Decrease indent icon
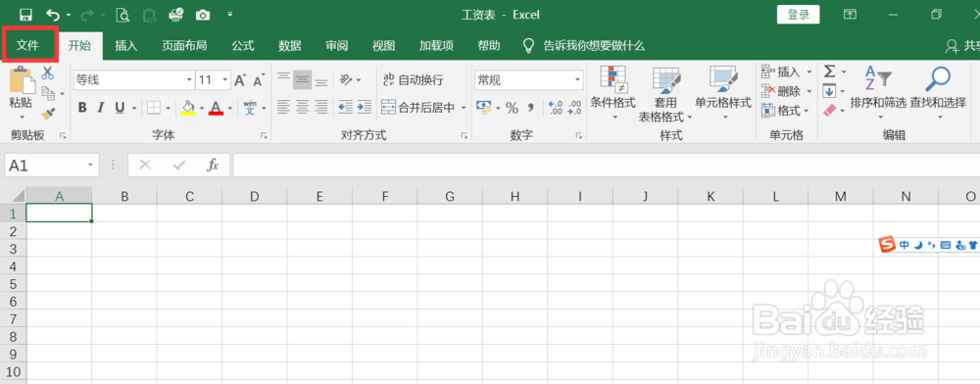 tap(346, 108)
